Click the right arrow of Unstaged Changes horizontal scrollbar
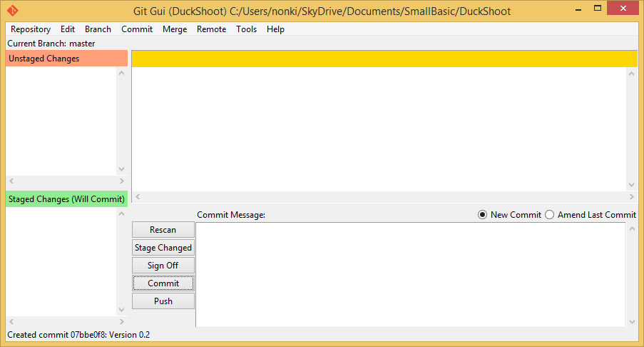644x347 pixels. [121, 181]
